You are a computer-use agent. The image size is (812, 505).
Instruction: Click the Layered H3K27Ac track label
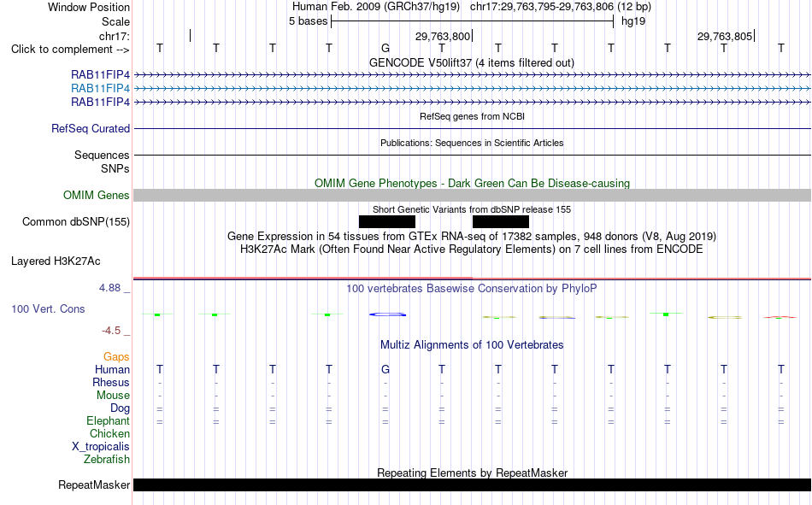point(56,261)
